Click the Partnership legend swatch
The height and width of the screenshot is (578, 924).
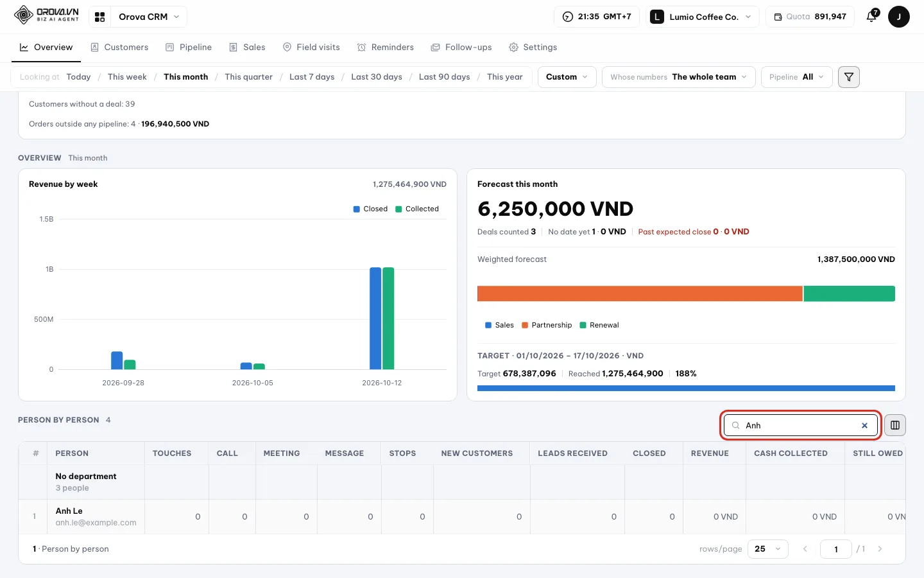[525, 325]
